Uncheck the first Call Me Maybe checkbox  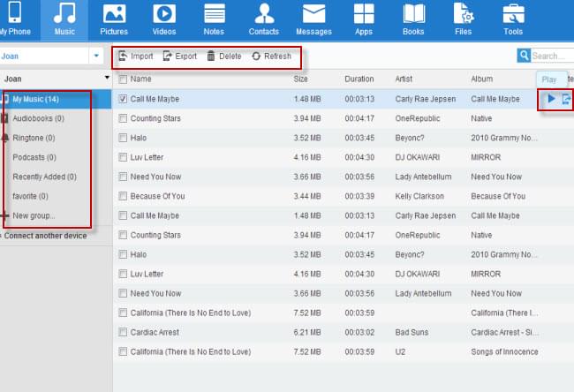click(123, 99)
